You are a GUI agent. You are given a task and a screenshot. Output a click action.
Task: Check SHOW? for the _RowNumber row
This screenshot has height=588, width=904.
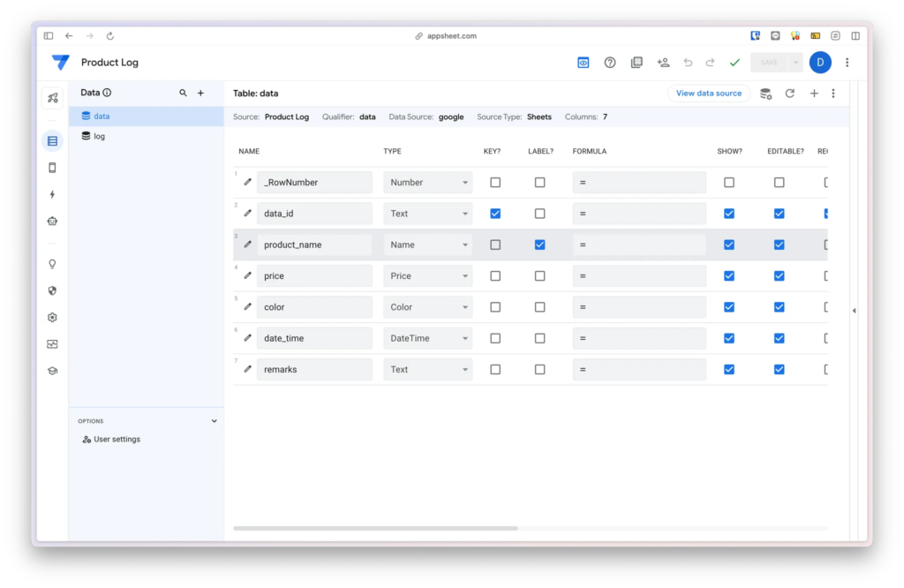pos(729,182)
